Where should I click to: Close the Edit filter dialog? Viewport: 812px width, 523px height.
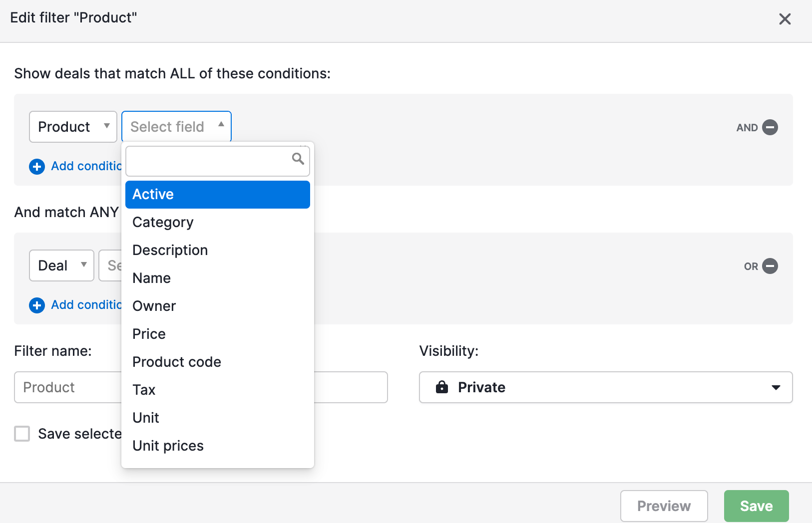785,19
